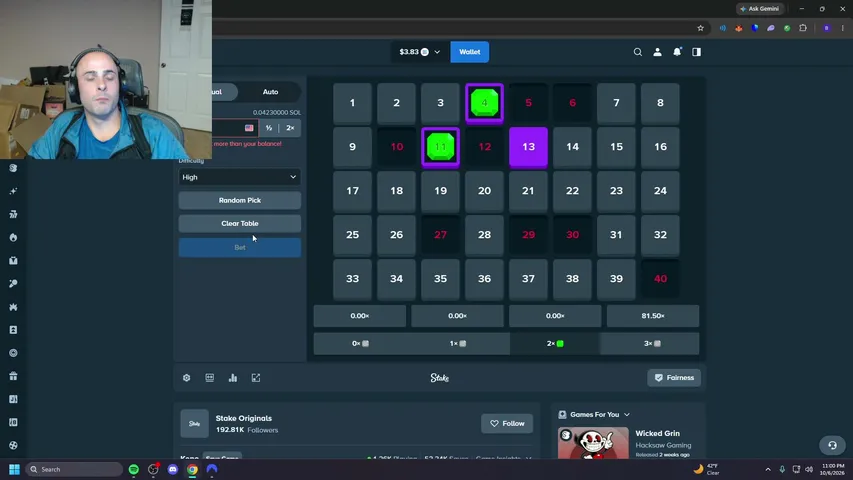853x480 pixels.
Task: Open taskbar volume icon
Action: tap(809, 469)
